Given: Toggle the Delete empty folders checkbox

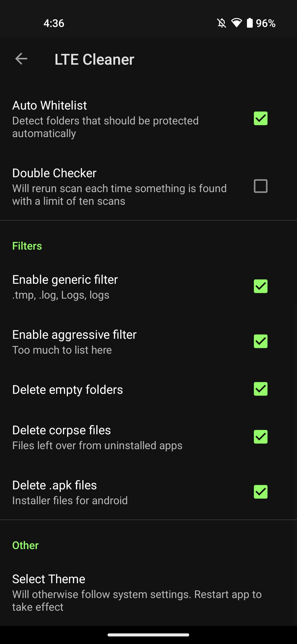Looking at the screenshot, I should (x=260, y=389).
